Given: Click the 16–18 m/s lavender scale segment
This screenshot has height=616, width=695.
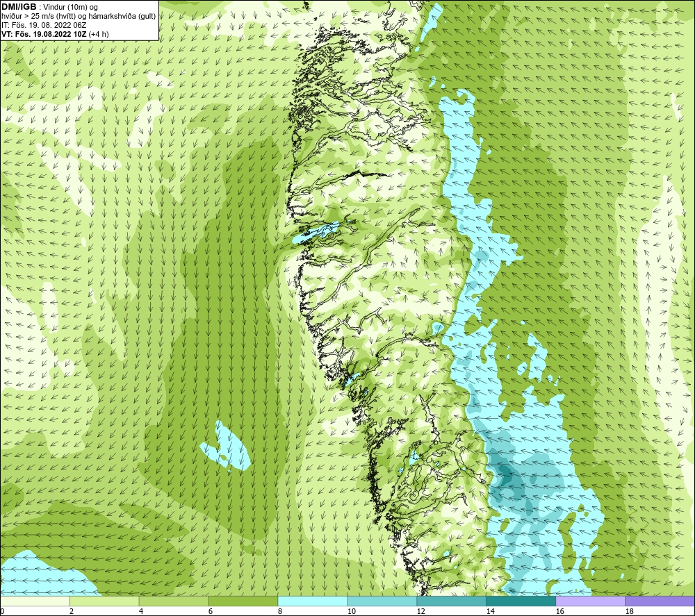Looking at the screenshot, I should pyautogui.click(x=590, y=601).
